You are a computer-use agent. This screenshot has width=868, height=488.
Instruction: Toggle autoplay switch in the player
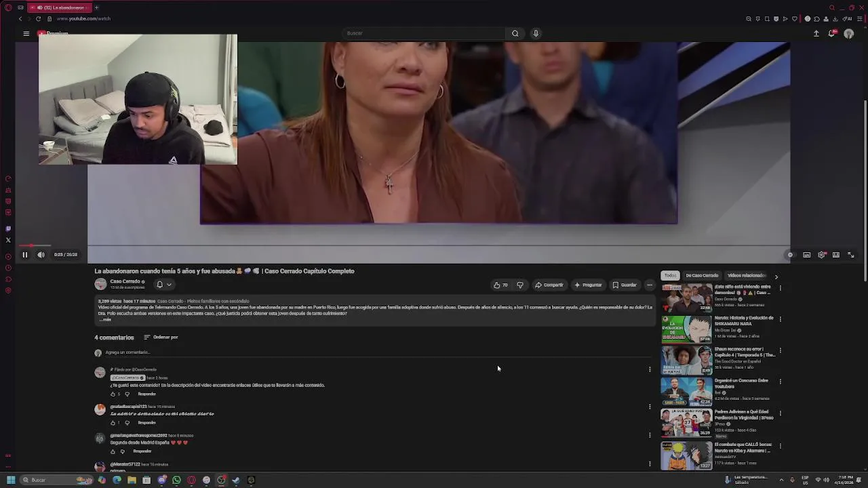[790, 255]
